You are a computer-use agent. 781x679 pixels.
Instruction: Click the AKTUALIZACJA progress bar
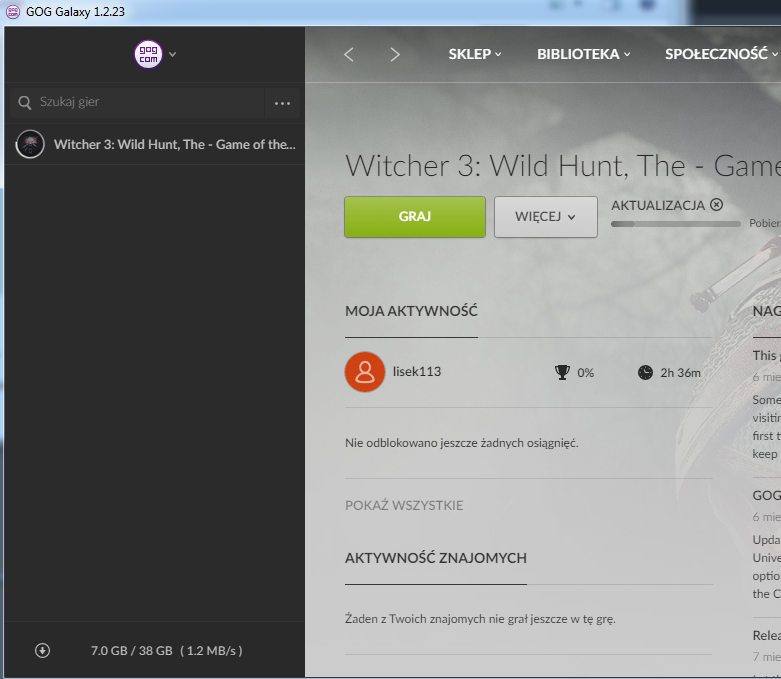click(x=676, y=224)
